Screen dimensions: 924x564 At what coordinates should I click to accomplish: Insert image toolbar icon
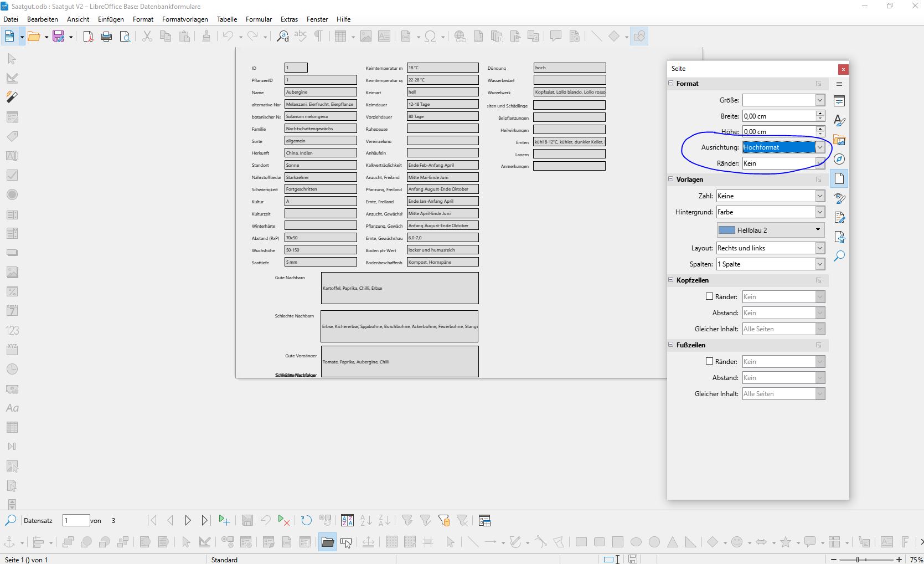(366, 37)
